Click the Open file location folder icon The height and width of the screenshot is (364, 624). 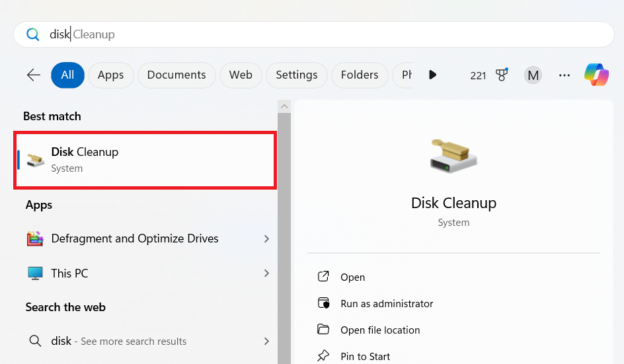(x=323, y=330)
